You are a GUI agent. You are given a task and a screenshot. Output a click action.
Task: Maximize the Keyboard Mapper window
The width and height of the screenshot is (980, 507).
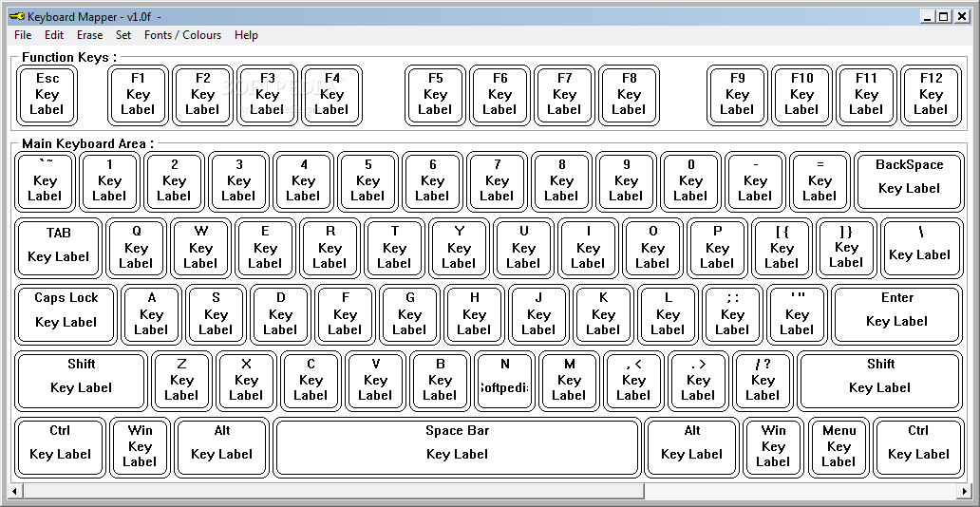944,17
